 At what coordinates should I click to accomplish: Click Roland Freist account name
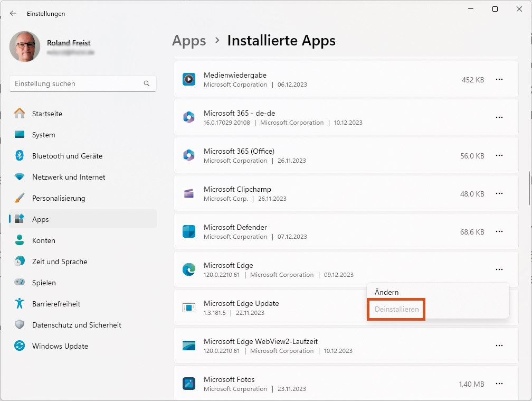pyautogui.click(x=69, y=43)
